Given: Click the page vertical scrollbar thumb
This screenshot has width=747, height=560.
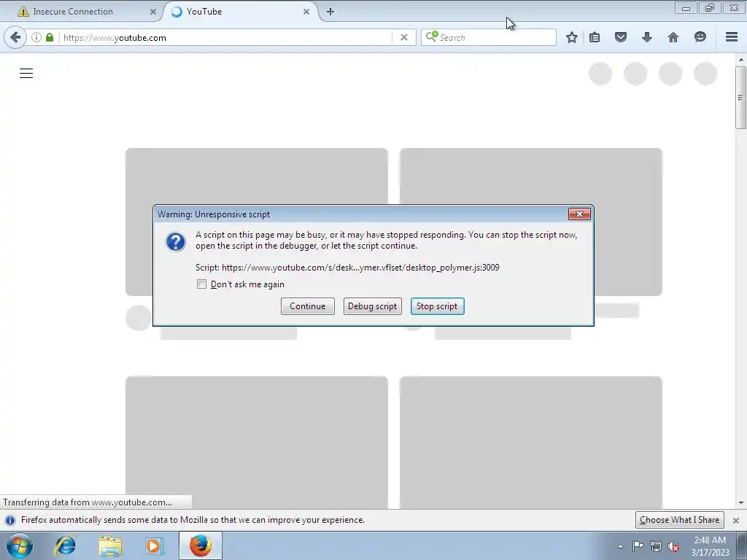Looking at the screenshot, I should click(x=740, y=98).
